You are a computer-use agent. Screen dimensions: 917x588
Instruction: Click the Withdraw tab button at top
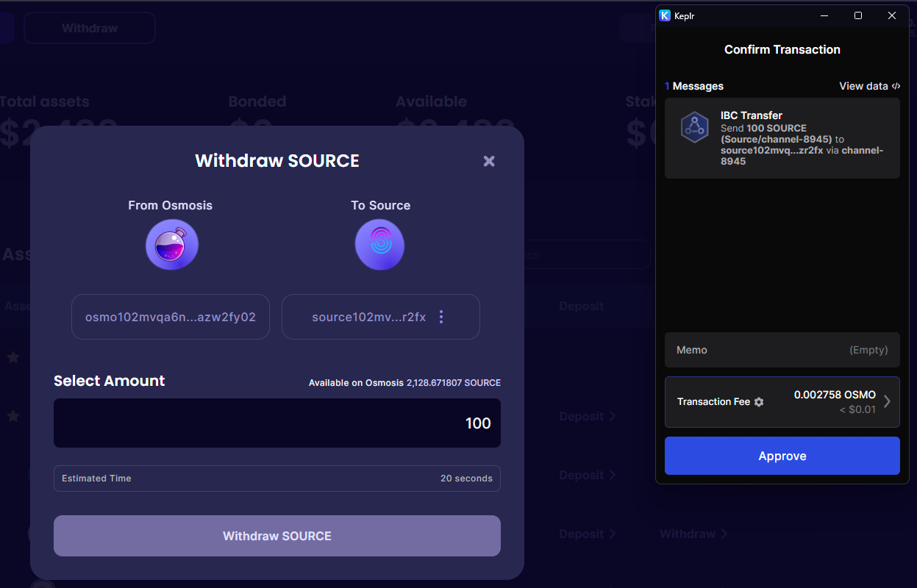[x=90, y=29]
